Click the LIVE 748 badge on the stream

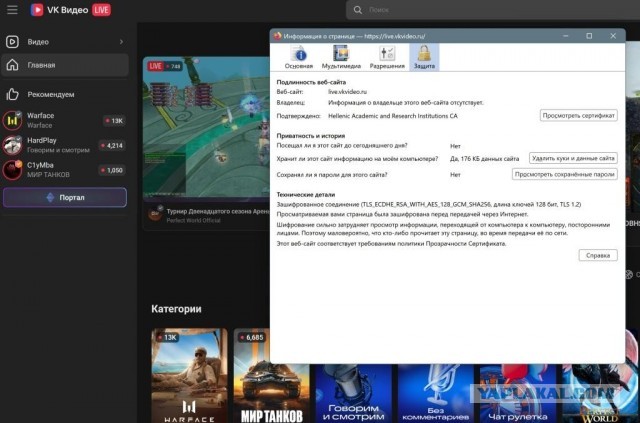click(165, 66)
